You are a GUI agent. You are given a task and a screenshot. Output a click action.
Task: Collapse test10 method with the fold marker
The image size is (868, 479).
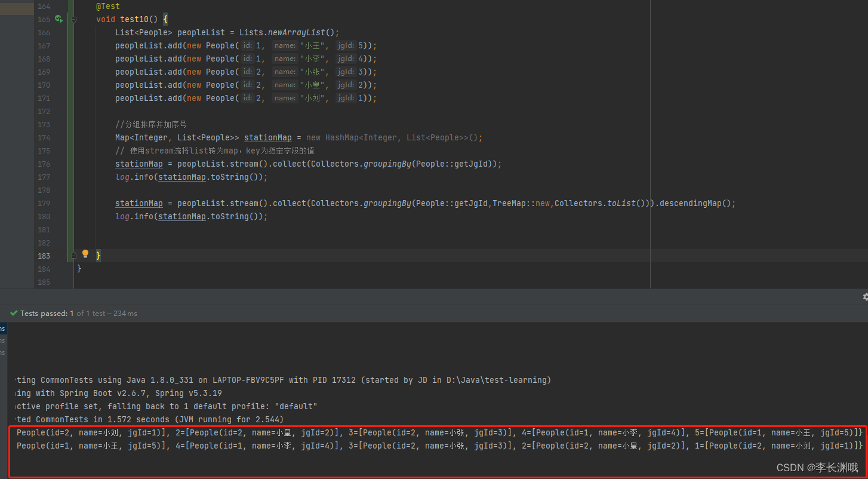click(74, 19)
